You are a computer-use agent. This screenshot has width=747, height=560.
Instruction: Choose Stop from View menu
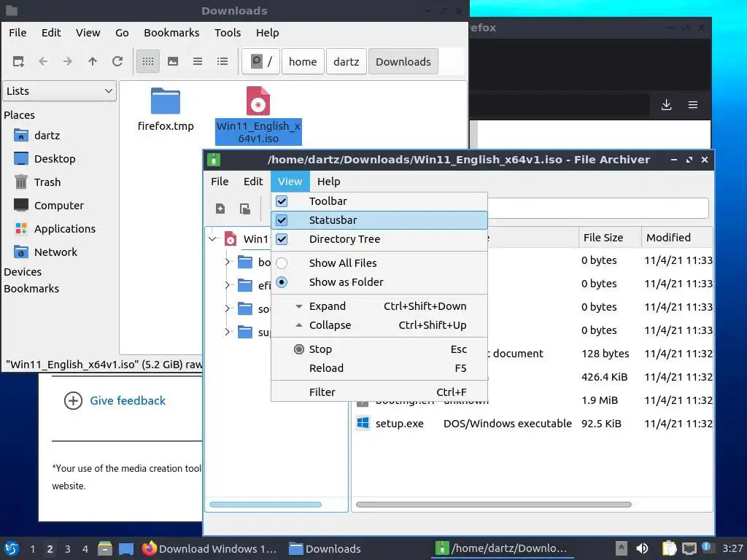point(379,349)
